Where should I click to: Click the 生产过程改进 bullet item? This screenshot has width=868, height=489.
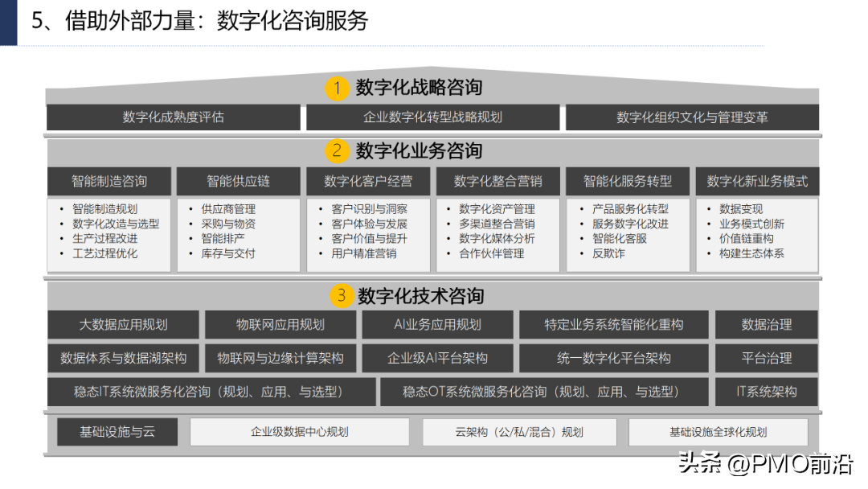pos(105,239)
